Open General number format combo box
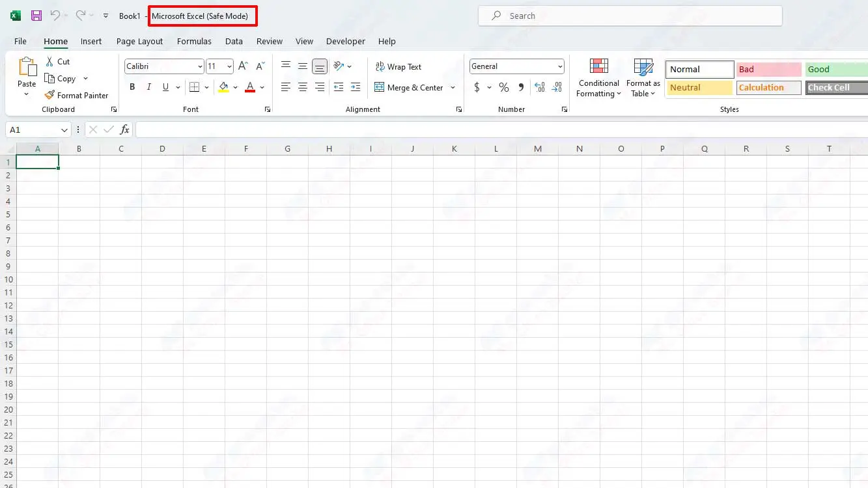The height and width of the screenshot is (488, 868). click(516, 66)
